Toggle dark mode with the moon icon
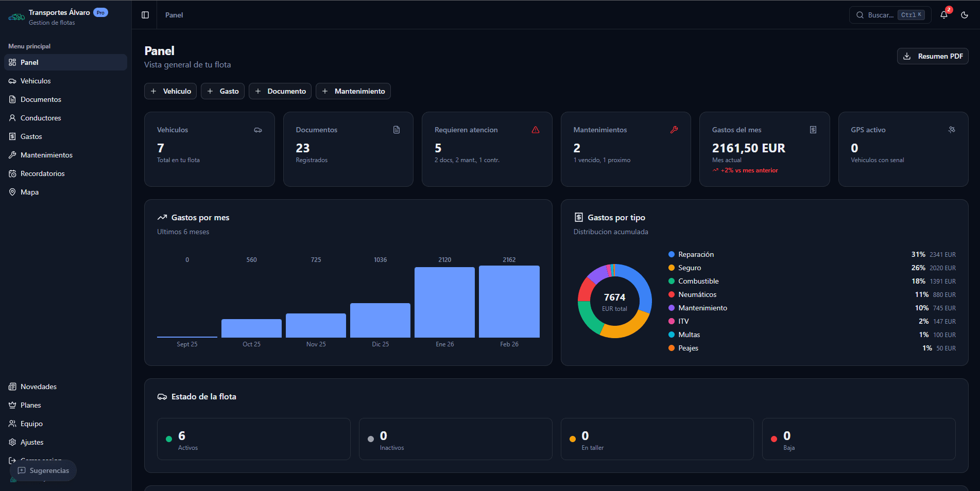980x491 pixels. (965, 15)
